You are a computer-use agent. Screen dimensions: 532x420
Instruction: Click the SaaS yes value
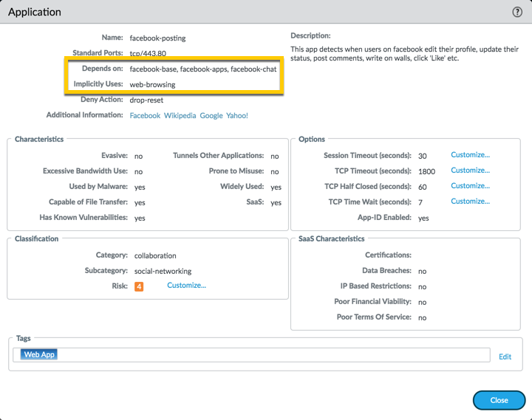coord(276,203)
